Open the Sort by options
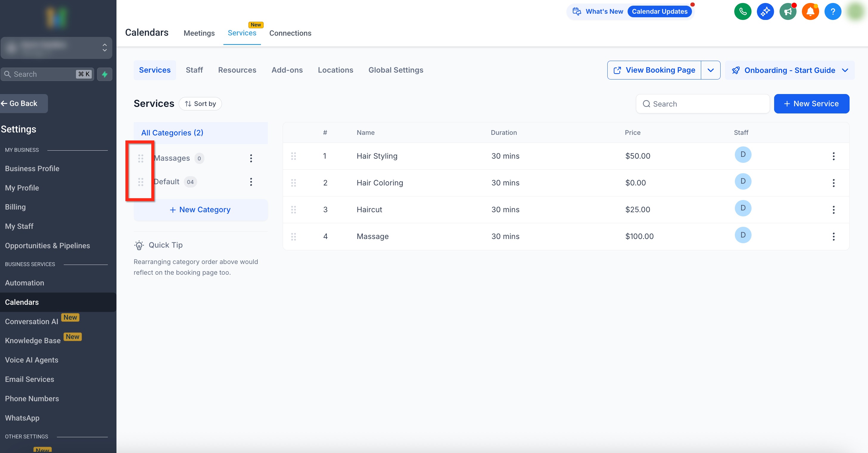This screenshot has width=868, height=453. (200, 104)
